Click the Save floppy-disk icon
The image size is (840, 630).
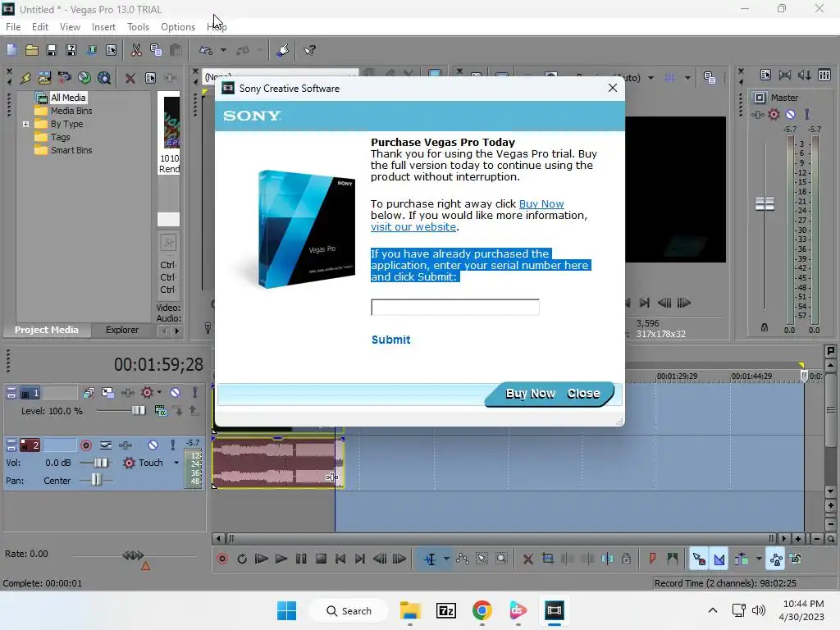(x=52, y=50)
